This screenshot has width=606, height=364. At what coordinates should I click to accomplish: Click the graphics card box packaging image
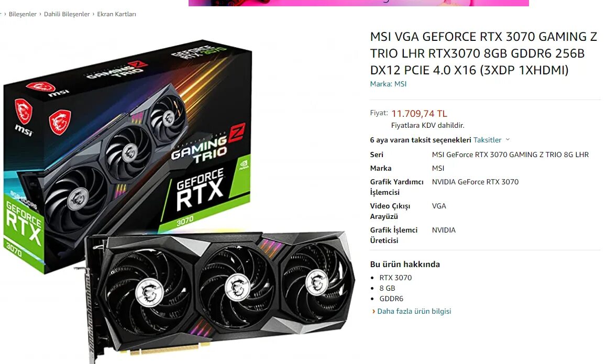pos(128,155)
